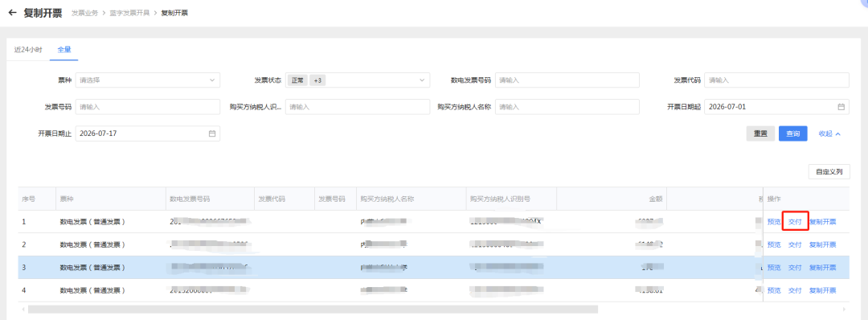This screenshot has width=868, height=320.
Task: Click the +3 status tag
Action: pyautogui.click(x=317, y=80)
